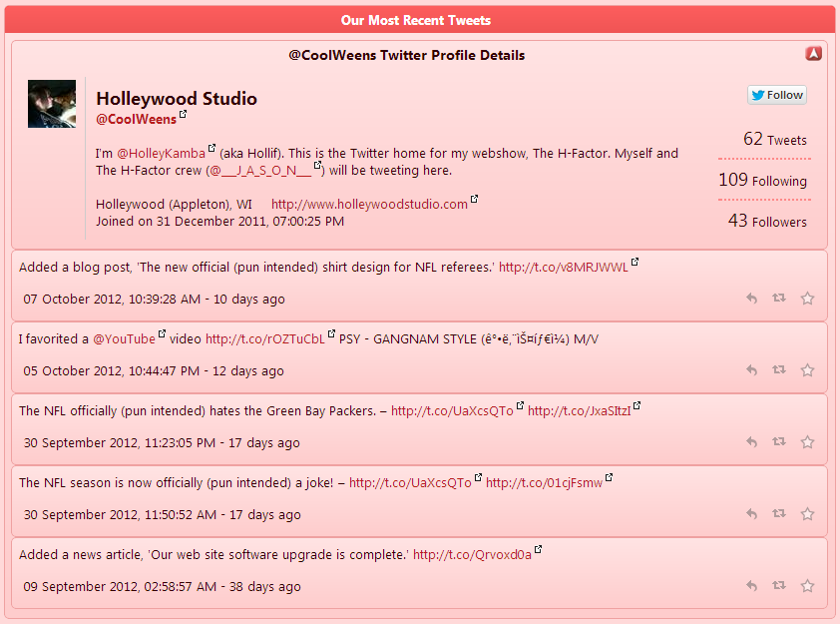Open UaXcsQTo link in NFL season joke tweet
This screenshot has width=840, height=624.
click(x=410, y=483)
